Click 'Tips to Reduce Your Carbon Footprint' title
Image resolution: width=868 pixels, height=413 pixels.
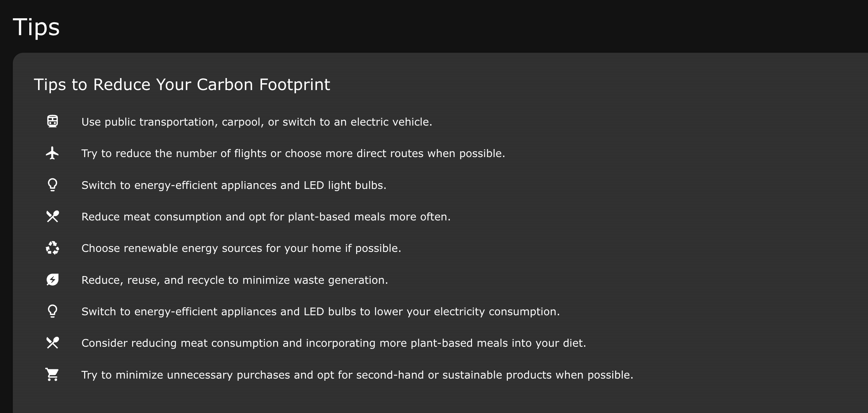pos(182,85)
